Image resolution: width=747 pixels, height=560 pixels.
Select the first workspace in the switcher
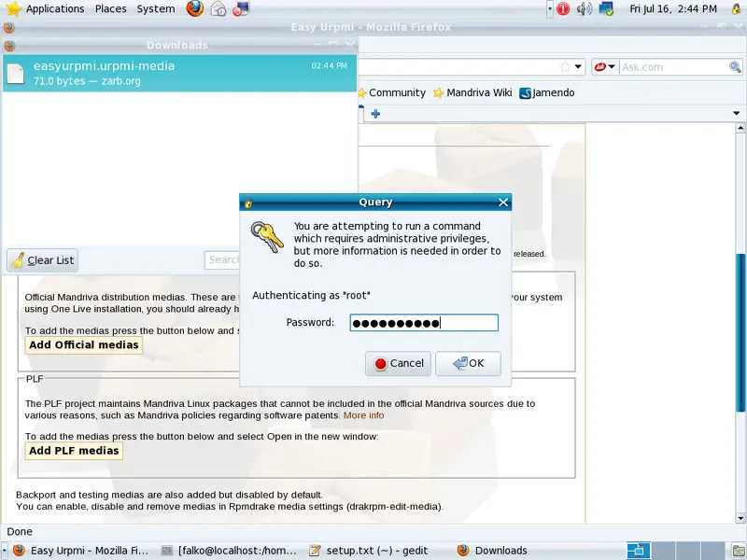tap(639, 551)
